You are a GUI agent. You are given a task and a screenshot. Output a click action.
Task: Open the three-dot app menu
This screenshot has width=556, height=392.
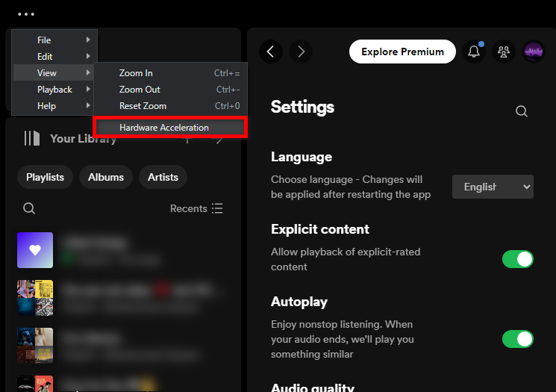tap(26, 14)
